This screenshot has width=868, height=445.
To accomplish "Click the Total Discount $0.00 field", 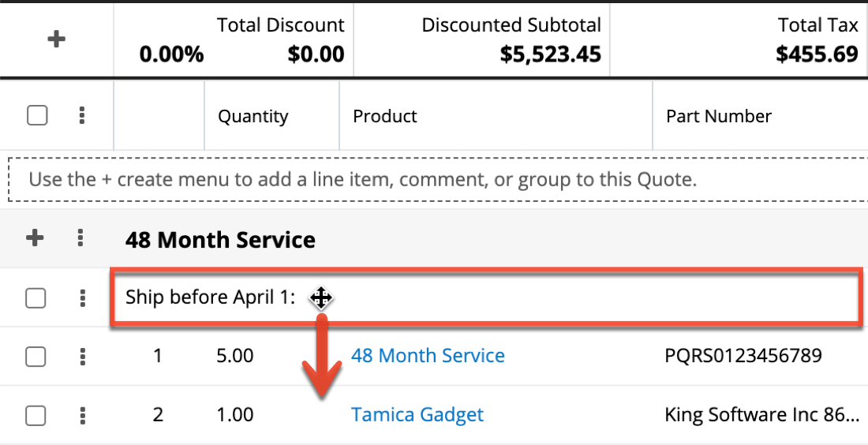I will coord(316,54).
